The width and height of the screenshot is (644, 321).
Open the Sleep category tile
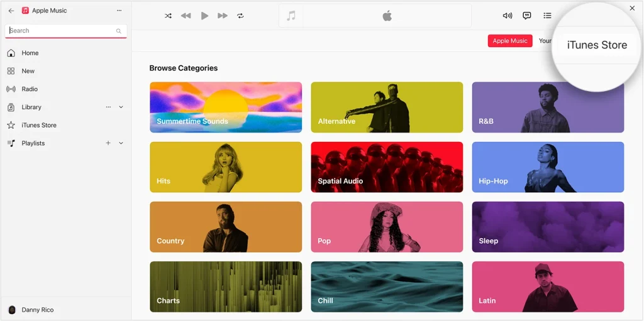coord(548,227)
